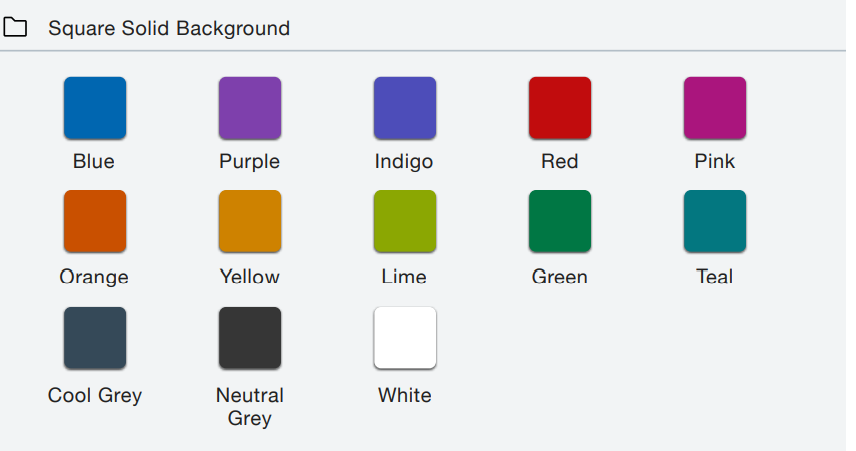Image resolution: width=856 pixels, height=451 pixels.
Task: Pick the Yellow solid swatch
Action: [x=250, y=221]
